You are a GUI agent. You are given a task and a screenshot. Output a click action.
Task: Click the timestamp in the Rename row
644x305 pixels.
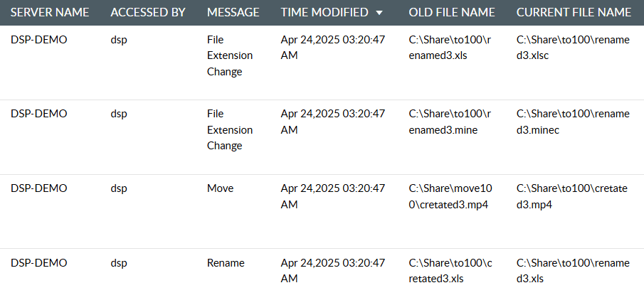pyautogui.click(x=332, y=271)
